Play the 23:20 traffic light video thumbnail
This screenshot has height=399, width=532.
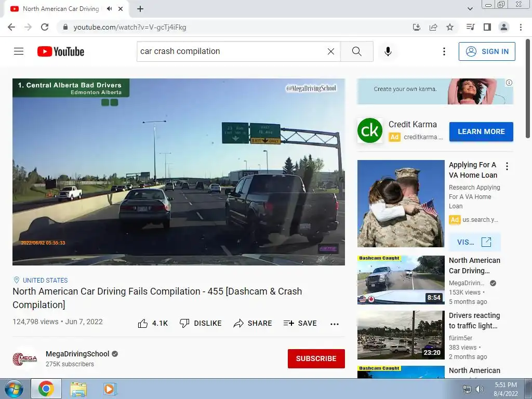click(401, 335)
